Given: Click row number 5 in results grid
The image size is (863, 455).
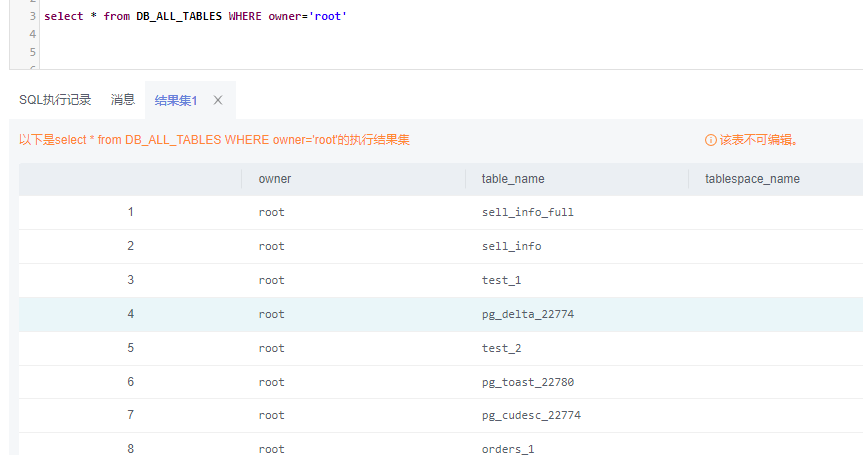Looking at the screenshot, I should point(130,348).
